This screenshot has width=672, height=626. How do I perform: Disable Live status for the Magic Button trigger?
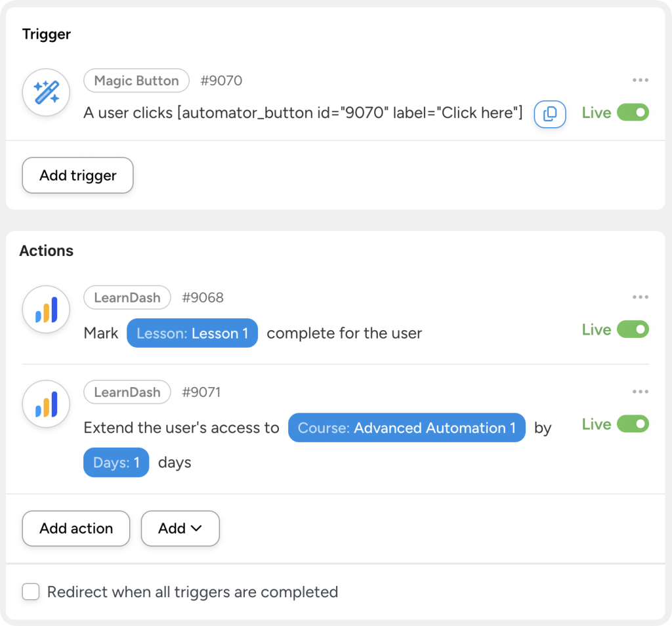pyautogui.click(x=633, y=112)
